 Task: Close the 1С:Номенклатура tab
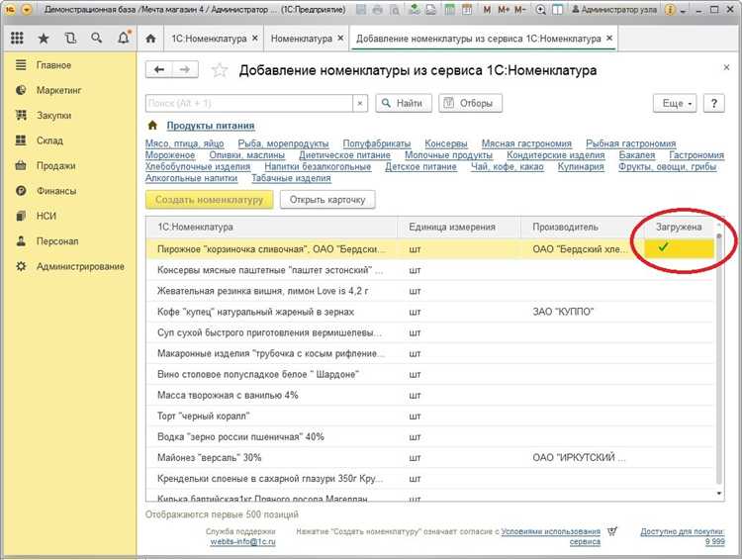254,39
